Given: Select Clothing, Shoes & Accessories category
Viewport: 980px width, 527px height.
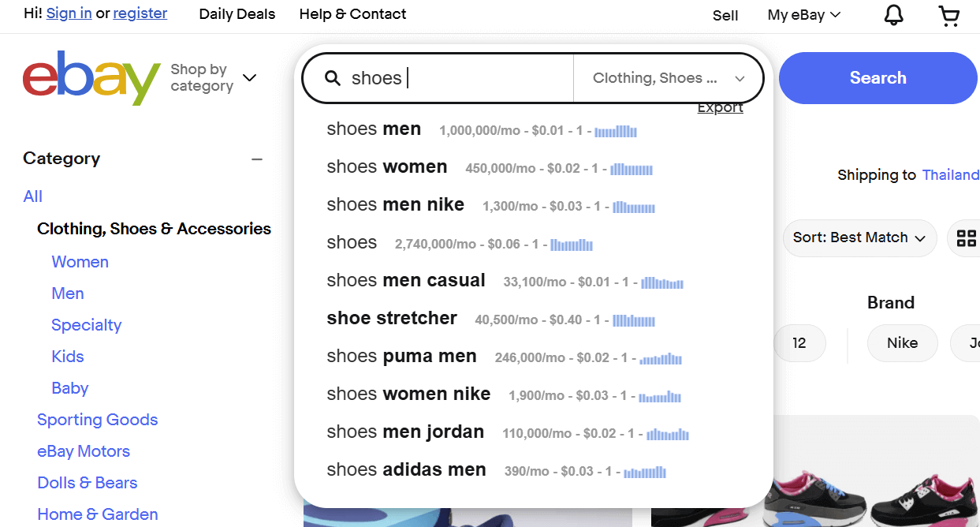Looking at the screenshot, I should coord(155,229).
